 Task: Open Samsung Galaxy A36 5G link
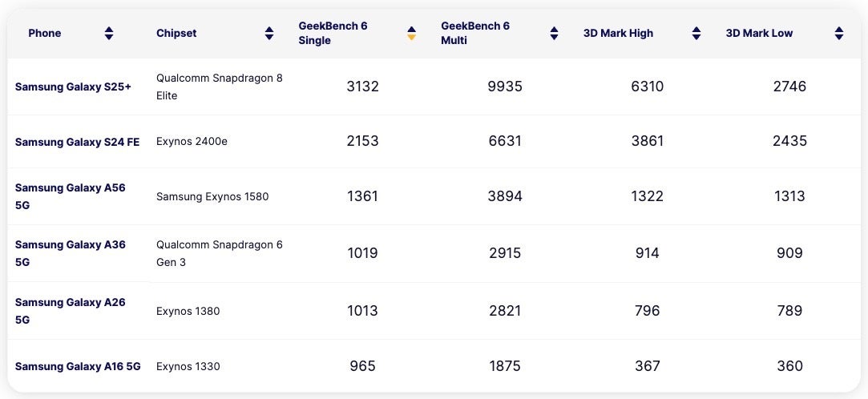pyautogui.click(x=71, y=253)
